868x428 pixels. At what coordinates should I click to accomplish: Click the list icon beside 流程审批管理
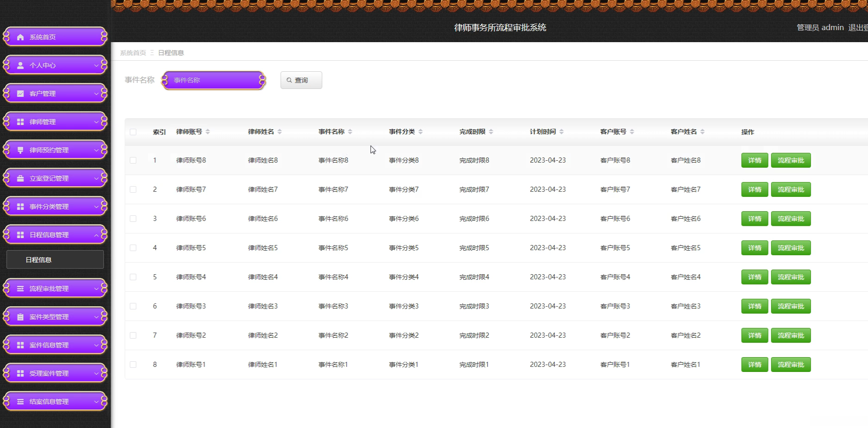point(20,289)
